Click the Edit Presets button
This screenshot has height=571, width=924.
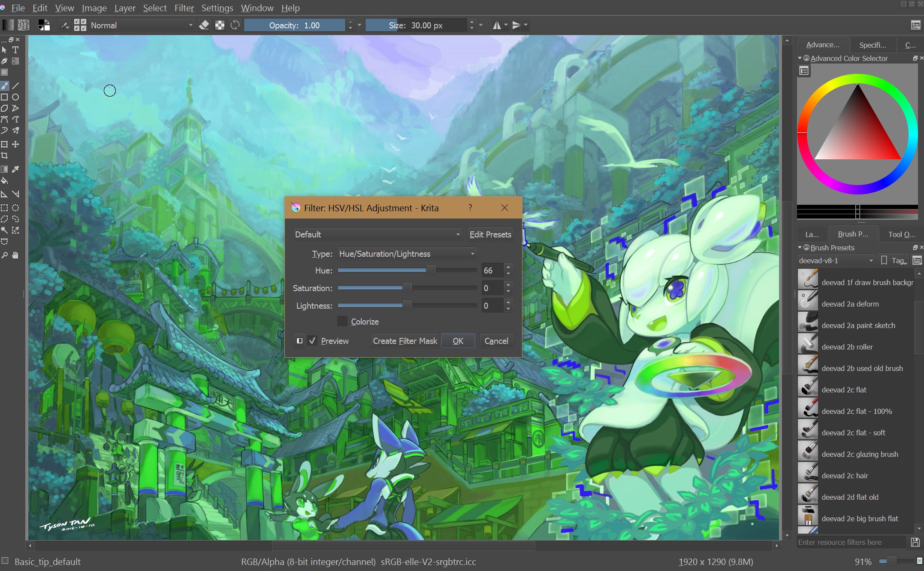(490, 234)
